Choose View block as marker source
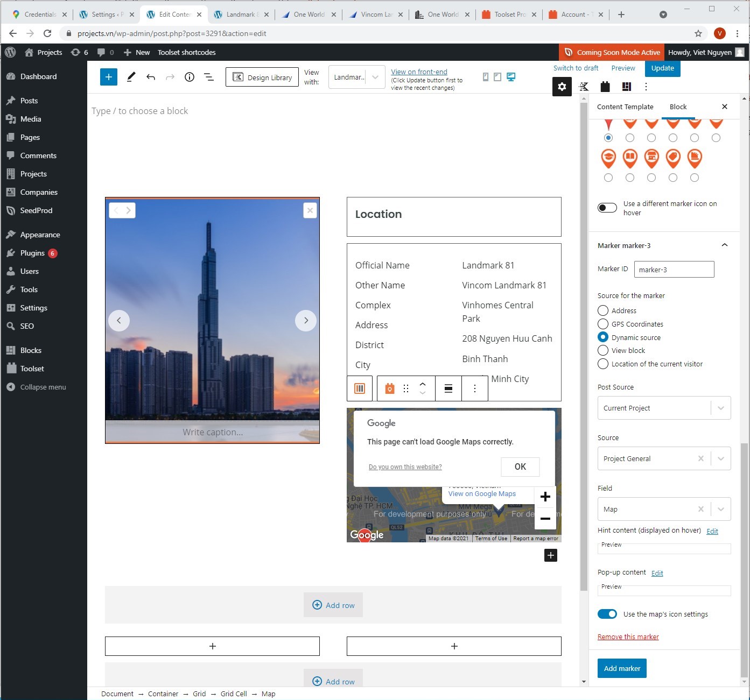Image resolution: width=750 pixels, height=700 pixels. click(x=603, y=350)
